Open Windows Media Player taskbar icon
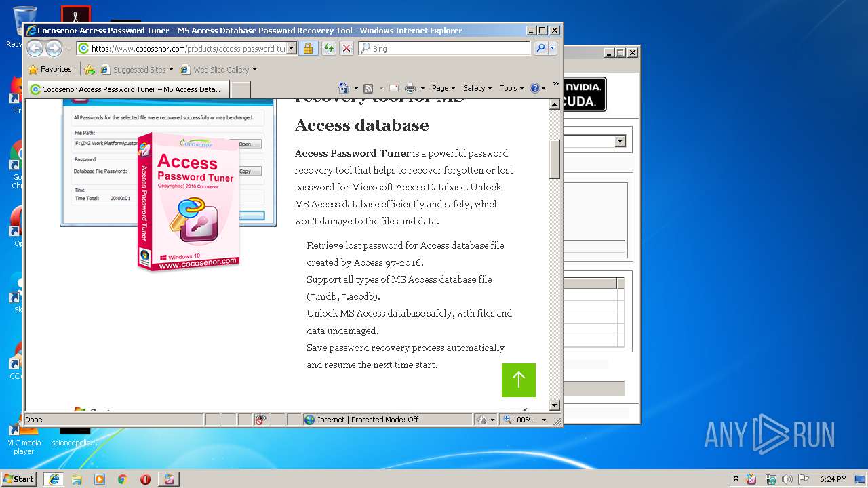 pyautogui.click(x=100, y=479)
